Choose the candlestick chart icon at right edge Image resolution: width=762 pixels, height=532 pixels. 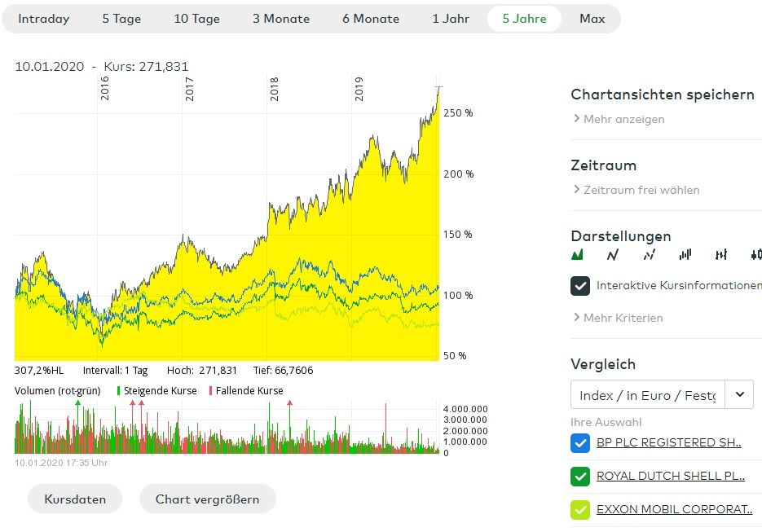point(755,255)
